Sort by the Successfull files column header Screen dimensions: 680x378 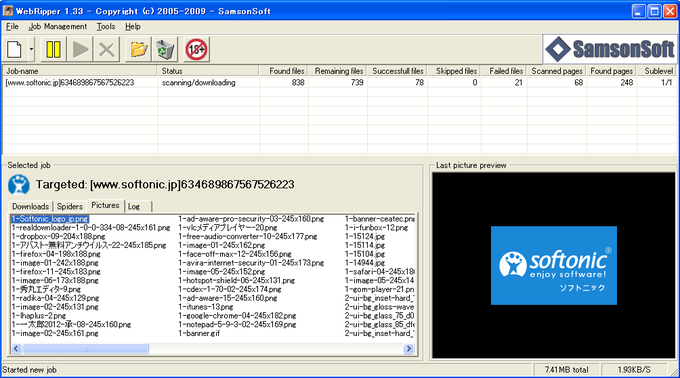pos(397,71)
